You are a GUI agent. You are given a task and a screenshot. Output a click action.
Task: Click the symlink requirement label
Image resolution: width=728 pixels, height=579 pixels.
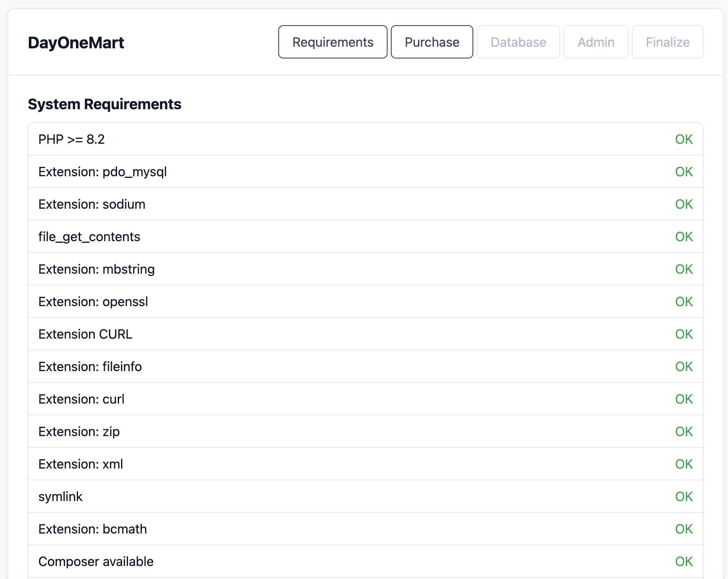(60, 497)
